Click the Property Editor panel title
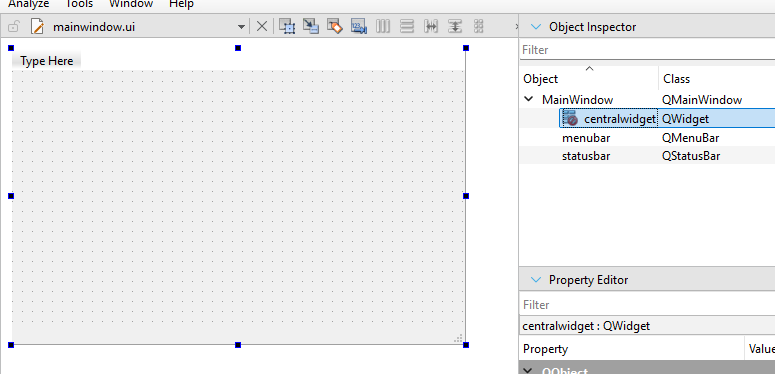Screen dimensions: 775x374 (x=588, y=280)
